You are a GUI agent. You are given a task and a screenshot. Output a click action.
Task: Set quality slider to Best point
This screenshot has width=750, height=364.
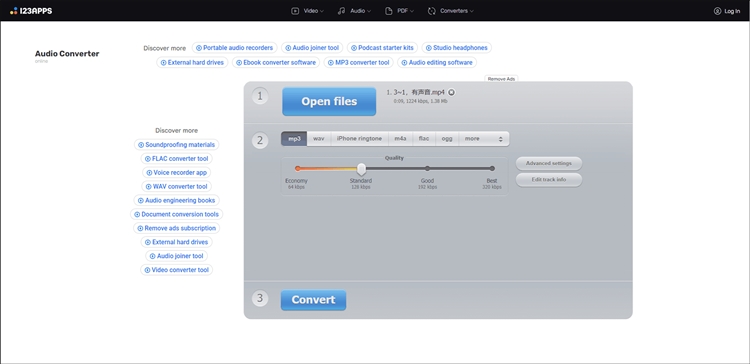coord(492,168)
